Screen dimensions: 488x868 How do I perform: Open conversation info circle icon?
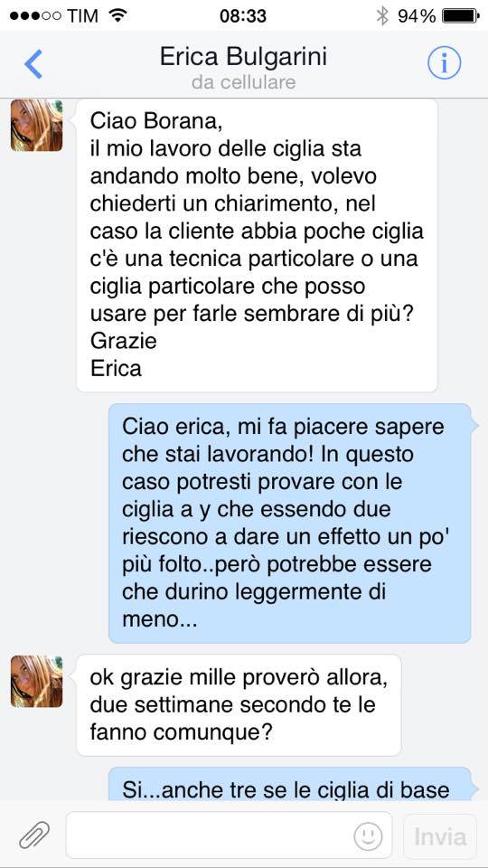[x=444, y=64]
